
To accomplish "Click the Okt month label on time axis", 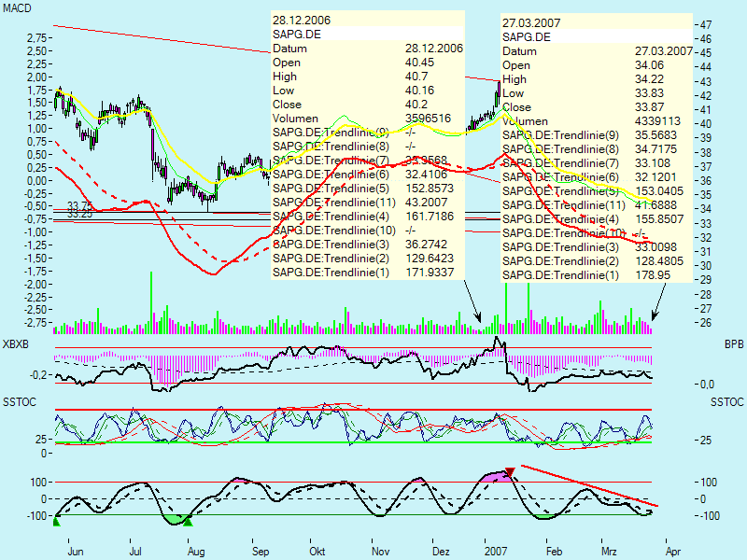I will (318, 552).
